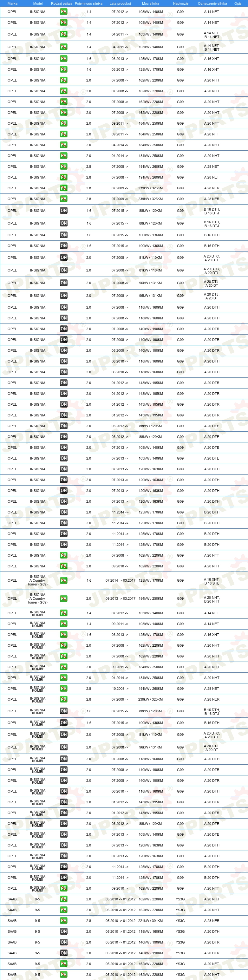248x980 pixels.
Task: Select the 10.2008 -> production date cell
Action: pyautogui.click(x=120, y=689)
